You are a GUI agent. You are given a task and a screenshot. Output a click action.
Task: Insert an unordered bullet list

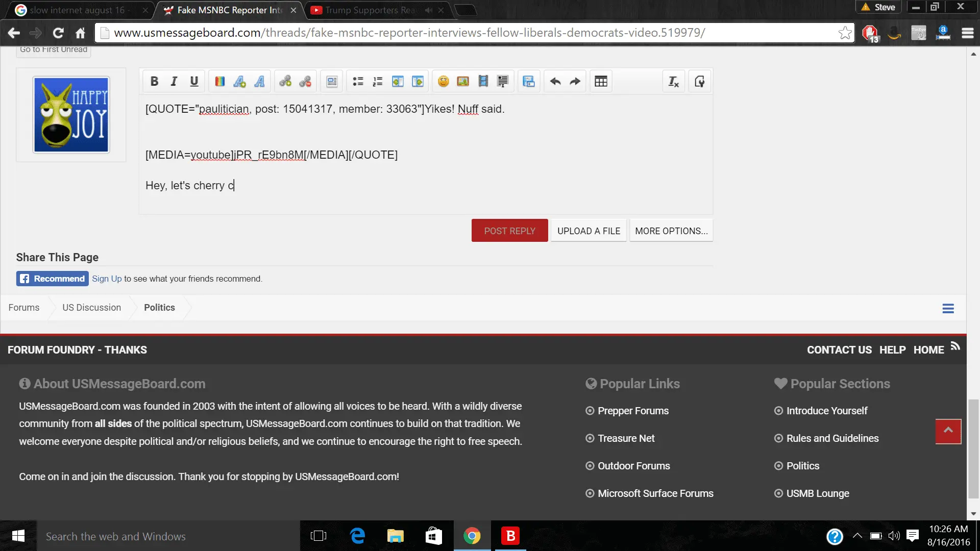coord(358,82)
